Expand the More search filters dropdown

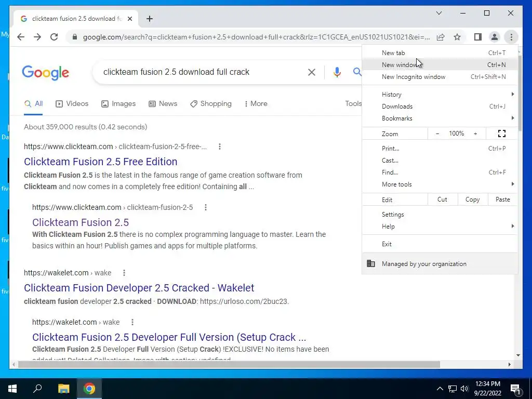click(x=256, y=103)
